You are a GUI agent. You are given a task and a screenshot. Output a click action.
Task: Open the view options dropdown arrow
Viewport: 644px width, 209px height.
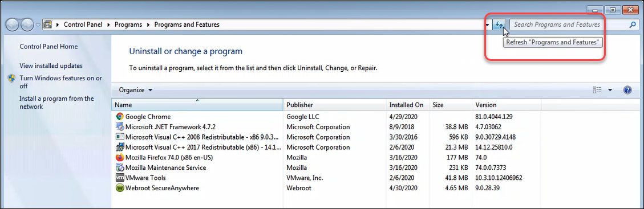(x=610, y=90)
